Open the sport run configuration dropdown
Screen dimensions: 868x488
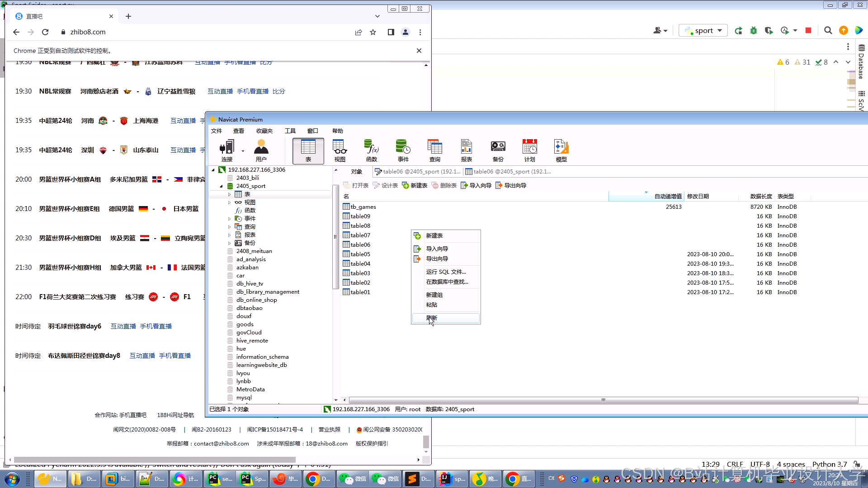click(703, 31)
